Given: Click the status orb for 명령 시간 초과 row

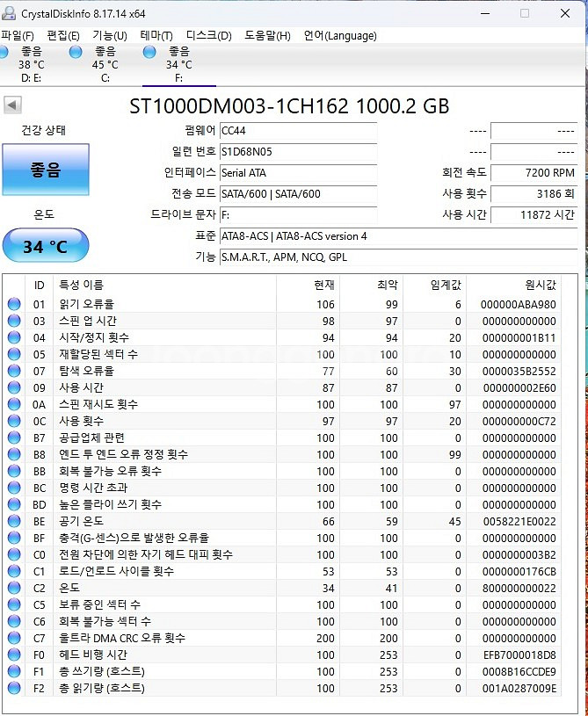Looking at the screenshot, I should point(14,488).
